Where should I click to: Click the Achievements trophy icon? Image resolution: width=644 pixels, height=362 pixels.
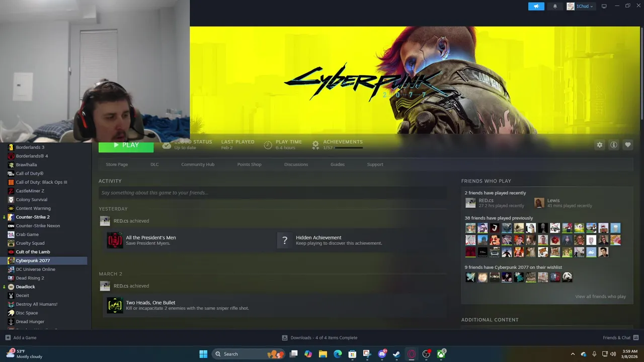[x=315, y=145]
